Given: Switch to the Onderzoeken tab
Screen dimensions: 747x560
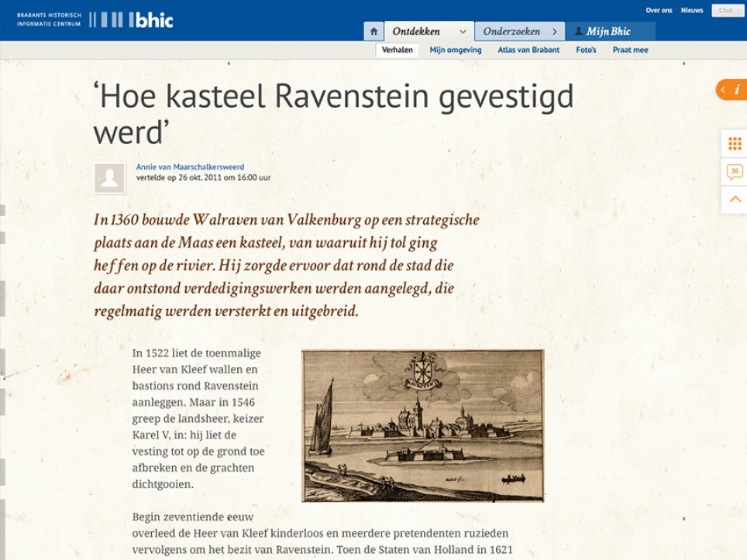Looking at the screenshot, I should tap(520, 32).
